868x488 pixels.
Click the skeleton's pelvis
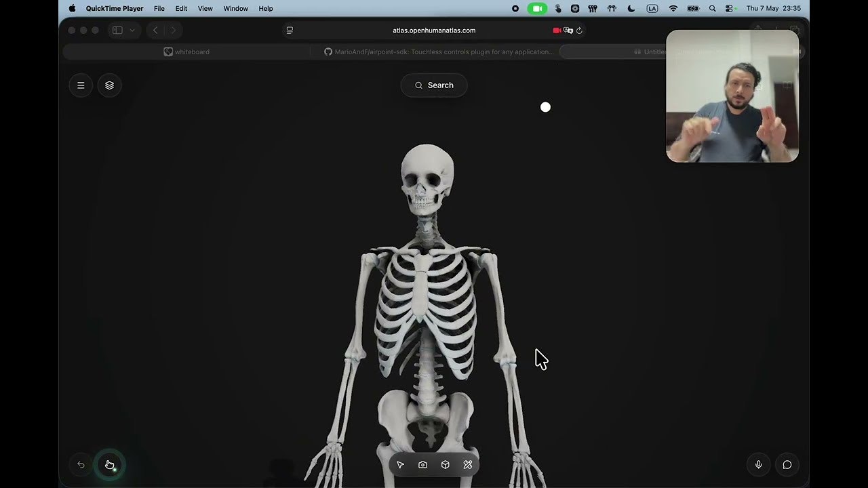427,420
